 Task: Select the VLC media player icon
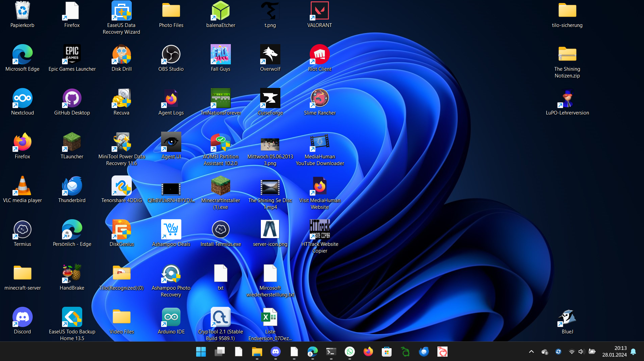(x=22, y=186)
